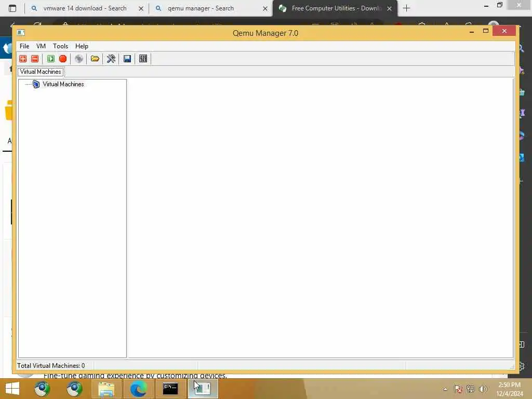532x399 pixels.
Task: Close the Free Computer Utilities tab
Action: tap(389, 8)
